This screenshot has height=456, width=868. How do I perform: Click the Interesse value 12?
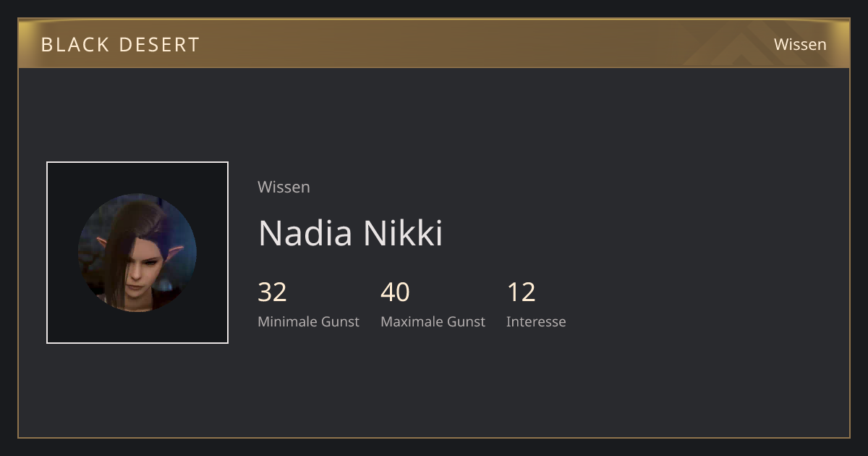point(521,292)
